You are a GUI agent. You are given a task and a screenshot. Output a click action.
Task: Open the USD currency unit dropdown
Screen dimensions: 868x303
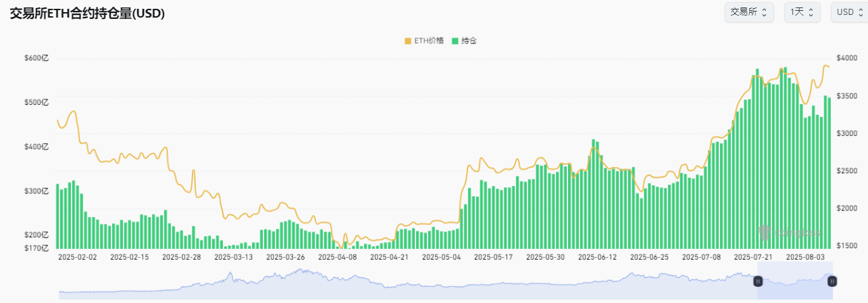point(850,12)
